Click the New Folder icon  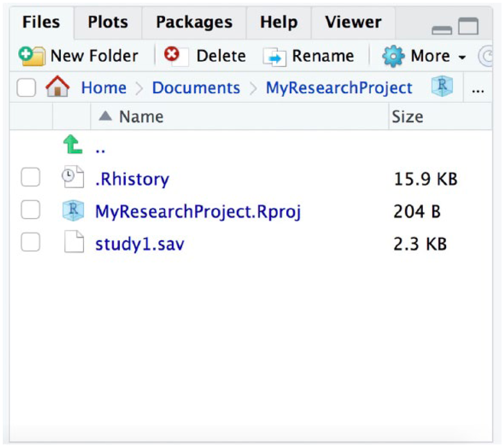[31, 56]
